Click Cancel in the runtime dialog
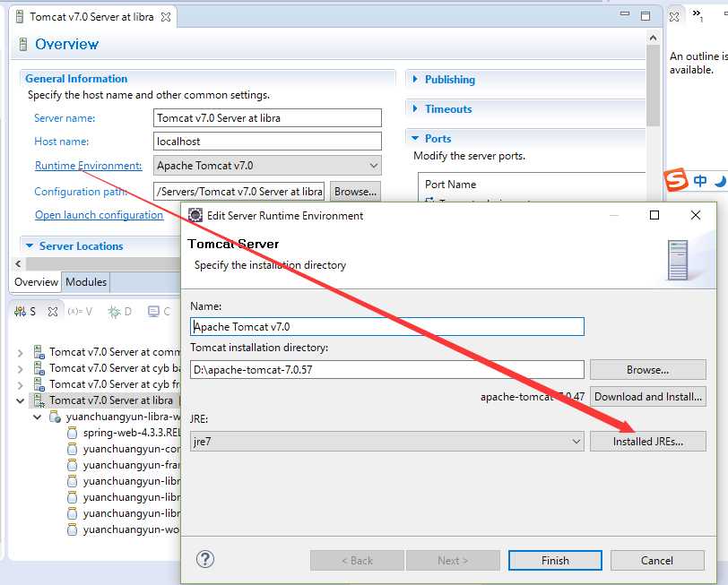 657,561
